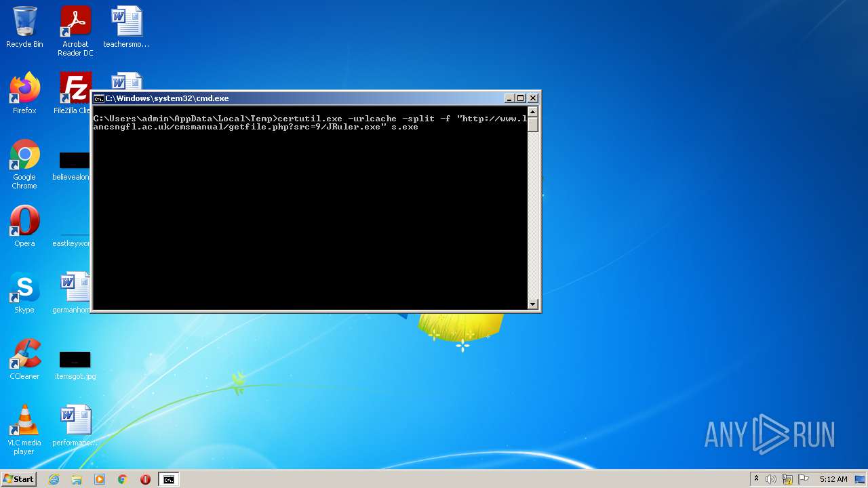
Task: Launch Windows Media Player from taskbar
Action: 100,479
